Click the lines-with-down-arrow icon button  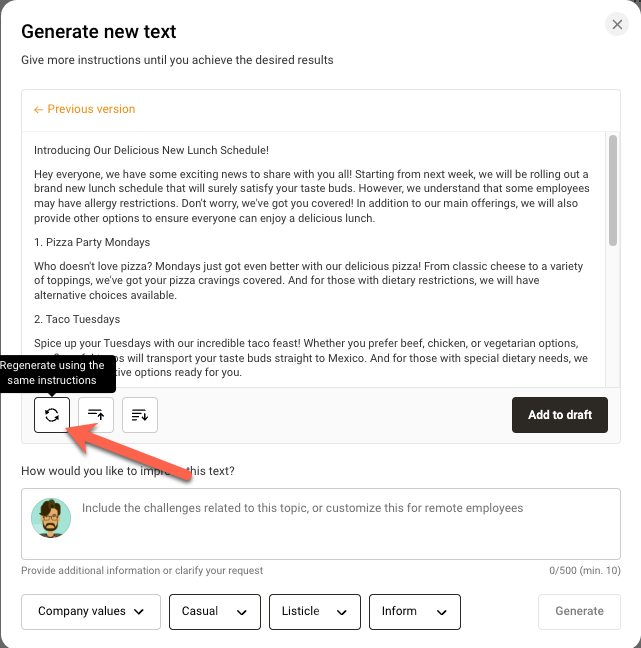[140, 415]
